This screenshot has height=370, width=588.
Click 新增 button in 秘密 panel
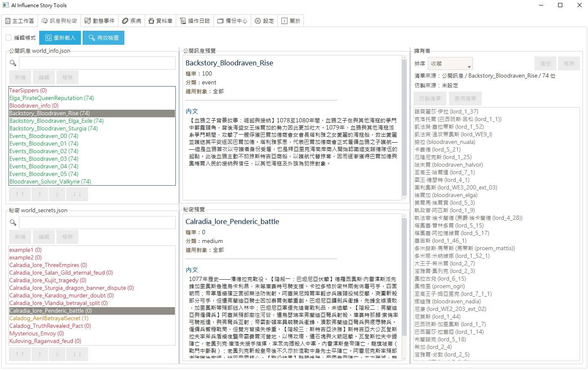(x=20, y=237)
